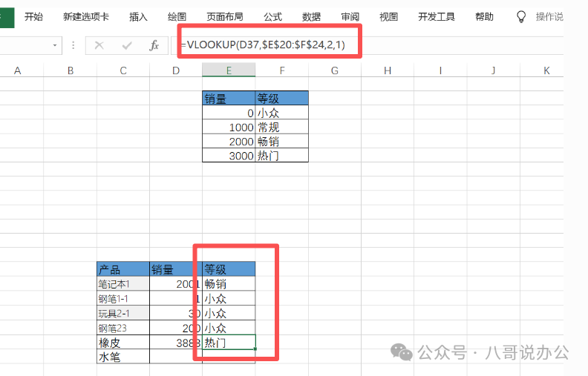This screenshot has width=588, height=376.
Task: Select the 常规 cell
Action: click(282, 127)
